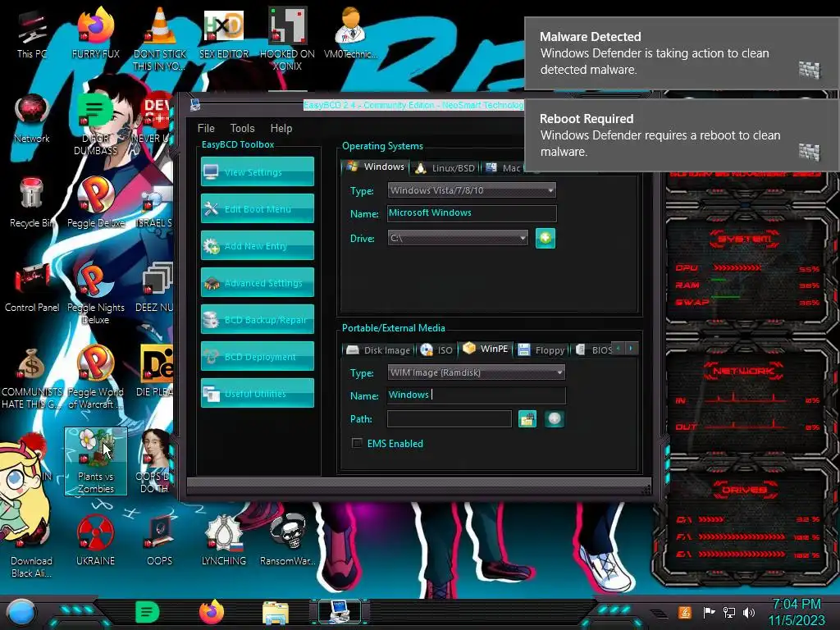Switch to the Windows OS tab
This screenshot has height=630, width=840.
375,167
